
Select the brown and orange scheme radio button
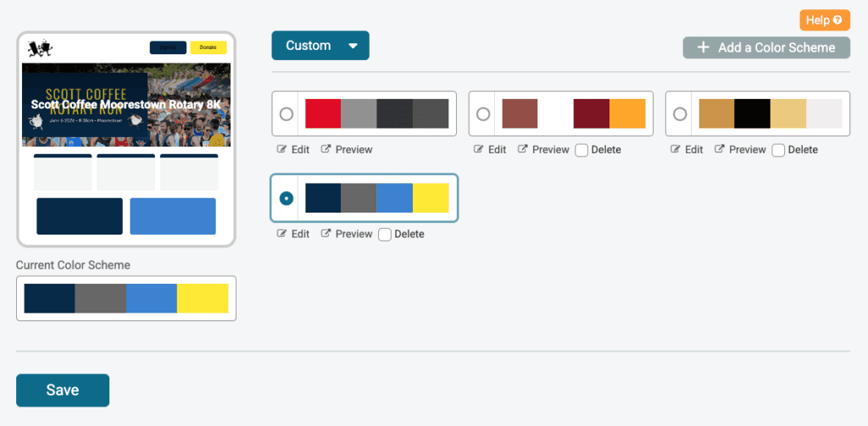[x=483, y=113]
